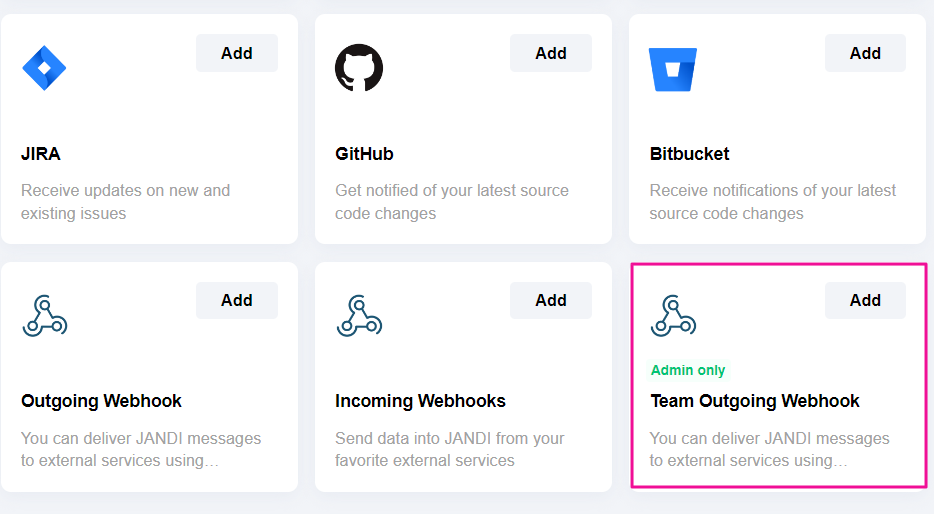Image resolution: width=934 pixels, height=514 pixels.
Task: Select the Outgoing Webhook title
Action: [101, 401]
